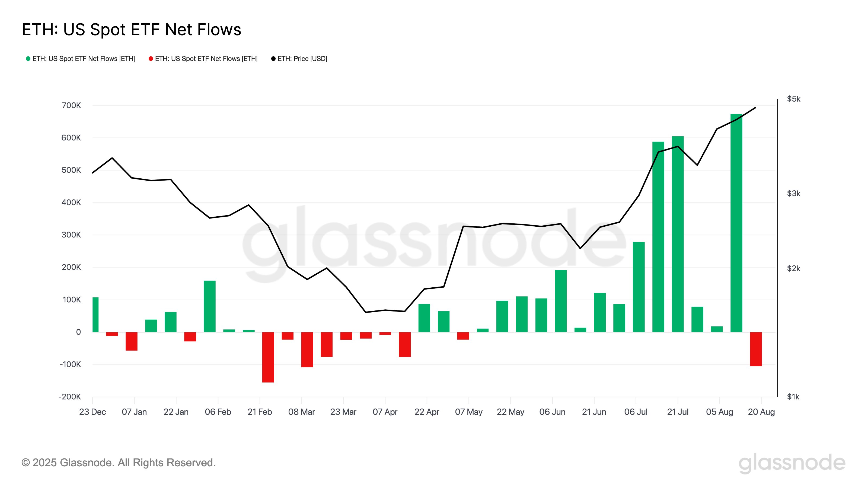Viewport: 868px width, 488px height.
Task: Click the Glassnode logo in bottom-right corner
Action: click(x=792, y=463)
